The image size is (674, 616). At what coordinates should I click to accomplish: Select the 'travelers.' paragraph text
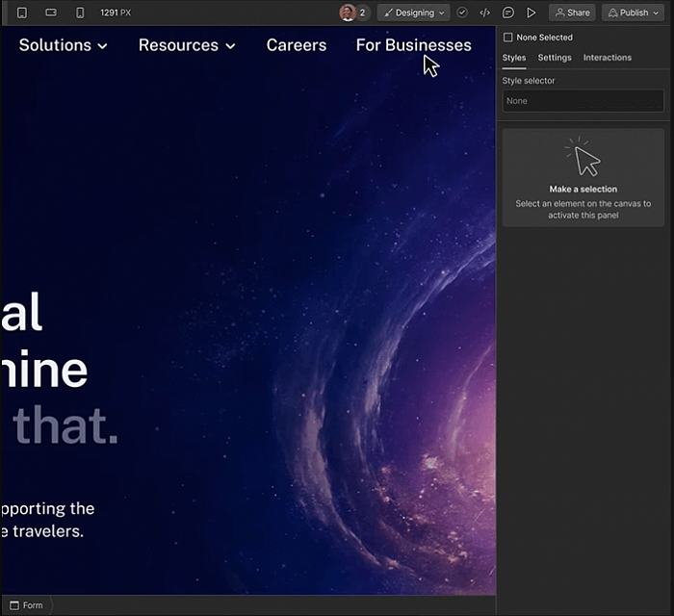[48, 531]
